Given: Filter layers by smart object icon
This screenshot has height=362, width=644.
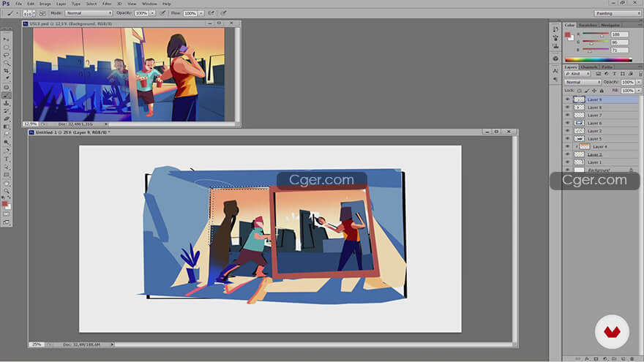Looking at the screenshot, I should coord(630,73).
